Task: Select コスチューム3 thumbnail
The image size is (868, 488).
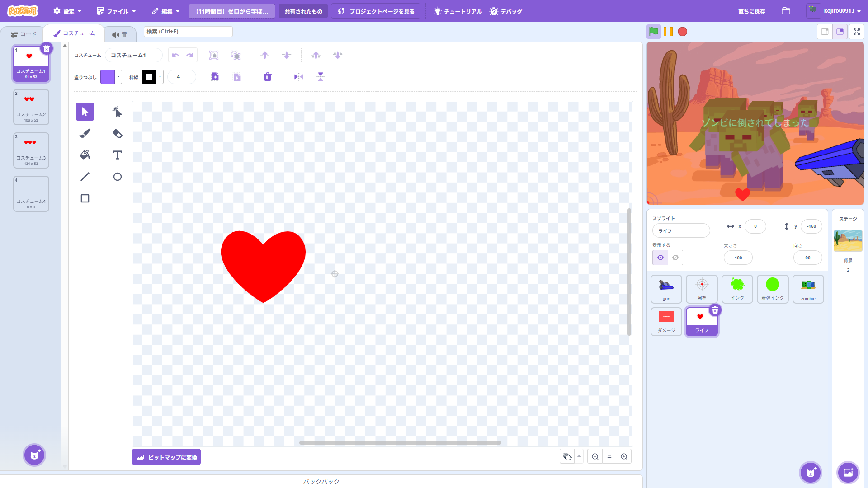Action: pos(31,150)
